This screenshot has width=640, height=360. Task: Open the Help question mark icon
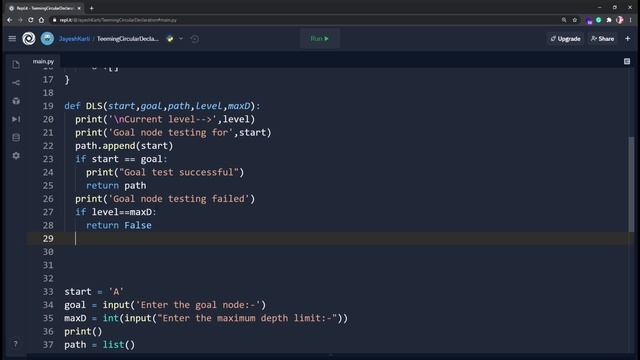click(x=16, y=344)
